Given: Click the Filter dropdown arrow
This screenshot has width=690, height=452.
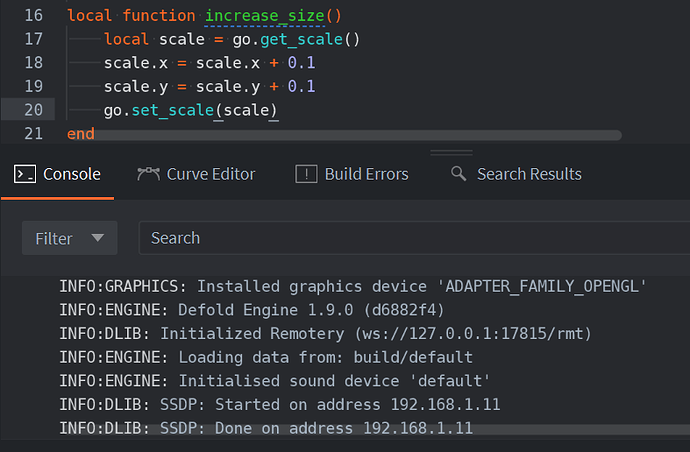Looking at the screenshot, I should [x=97, y=238].
